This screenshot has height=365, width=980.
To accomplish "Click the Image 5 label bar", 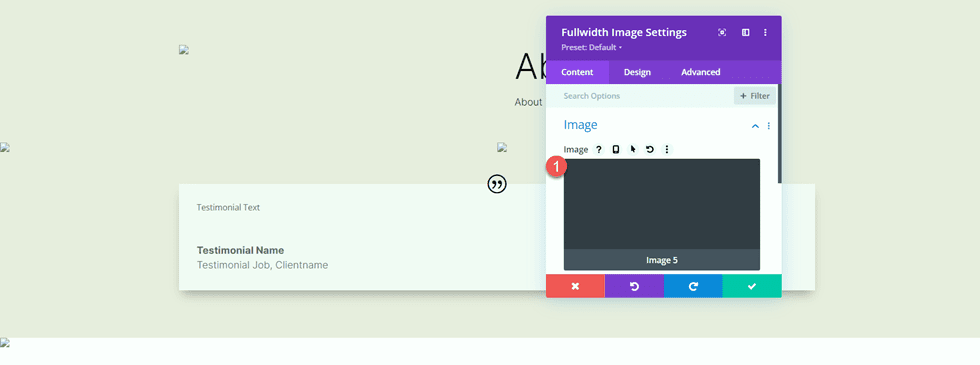I will 662,260.
